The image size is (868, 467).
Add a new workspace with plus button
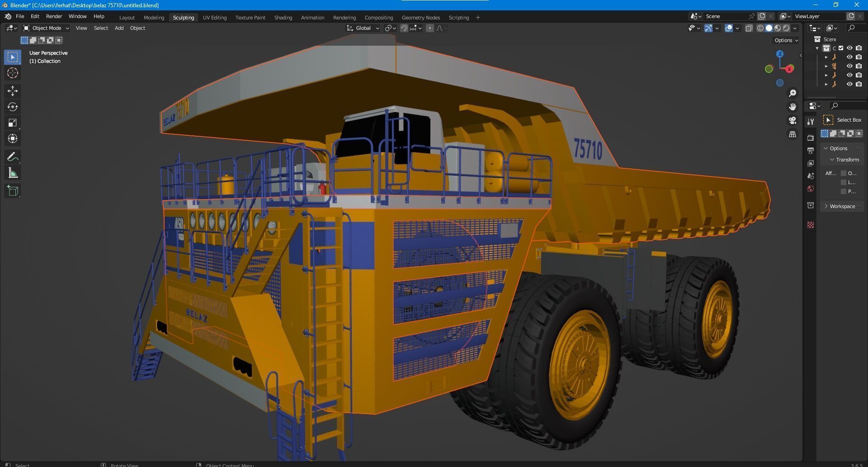[x=478, y=18]
